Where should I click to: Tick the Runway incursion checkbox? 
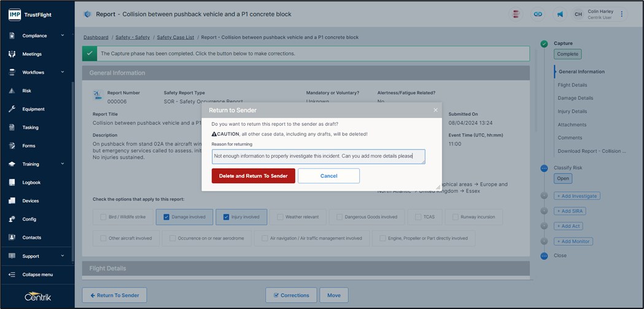(x=455, y=217)
